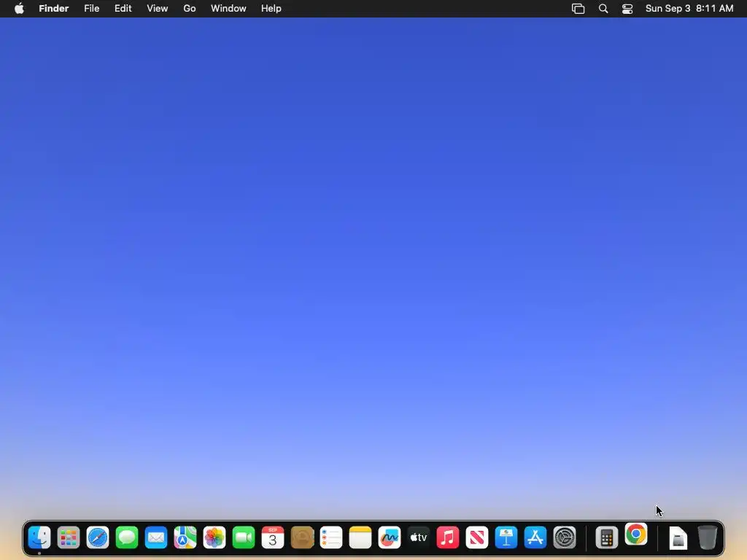Open the App Store
The image size is (747, 560).
[x=535, y=538]
